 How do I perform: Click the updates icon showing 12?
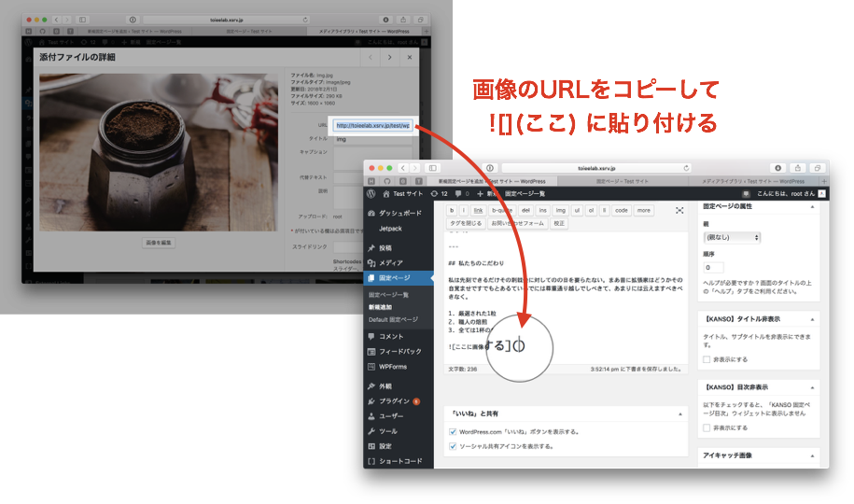point(434,193)
